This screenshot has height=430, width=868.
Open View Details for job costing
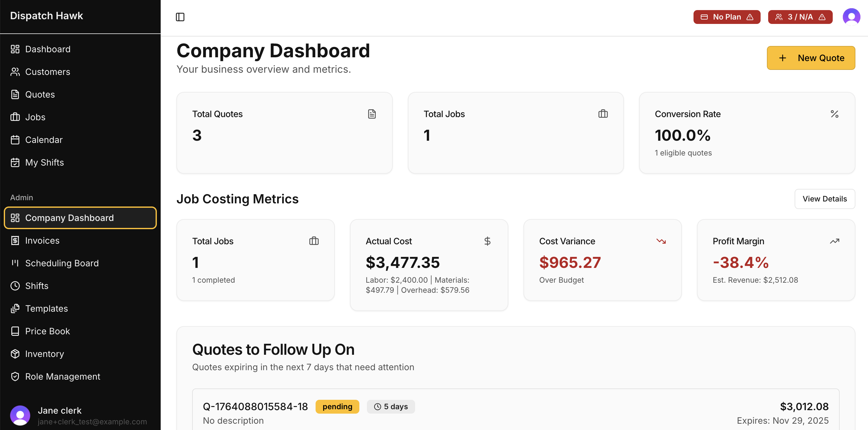(x=824, y=199)
